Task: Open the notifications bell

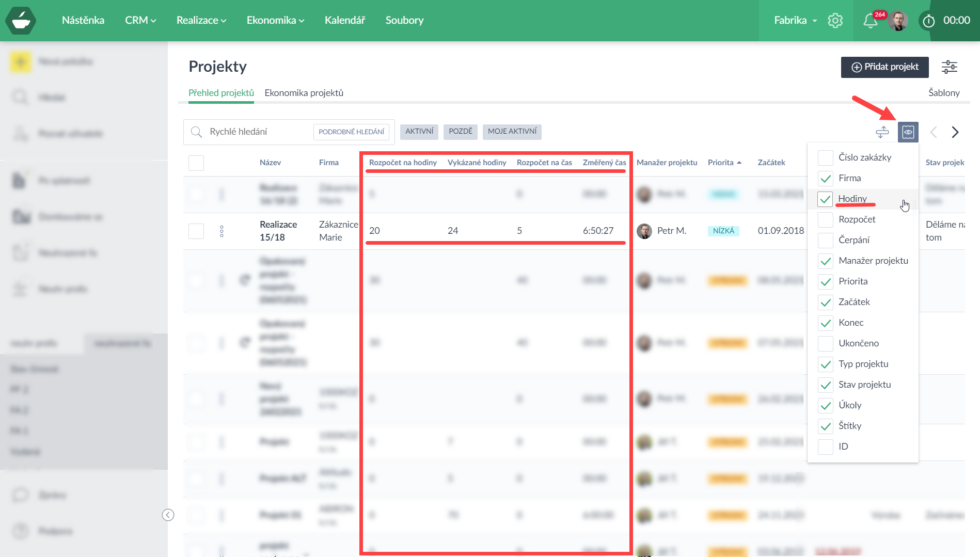Action: 871,21
